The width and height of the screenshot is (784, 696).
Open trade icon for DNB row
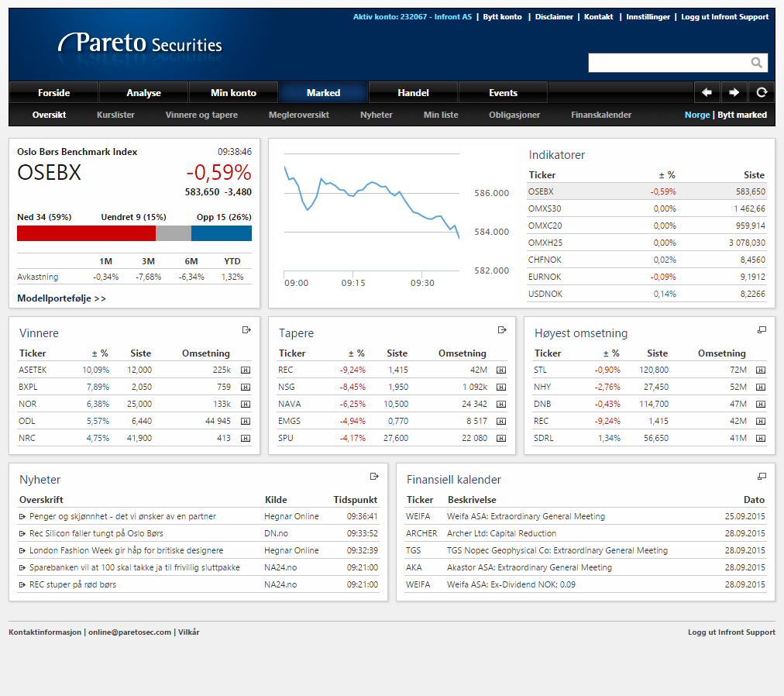(x=761, y=405)
